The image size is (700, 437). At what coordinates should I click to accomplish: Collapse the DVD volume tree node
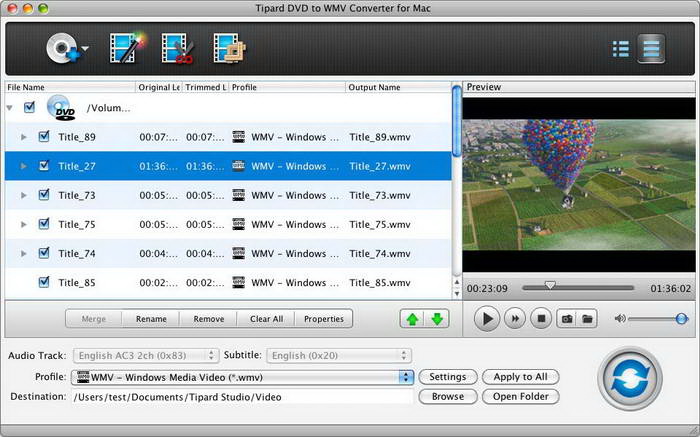point(11,107)
